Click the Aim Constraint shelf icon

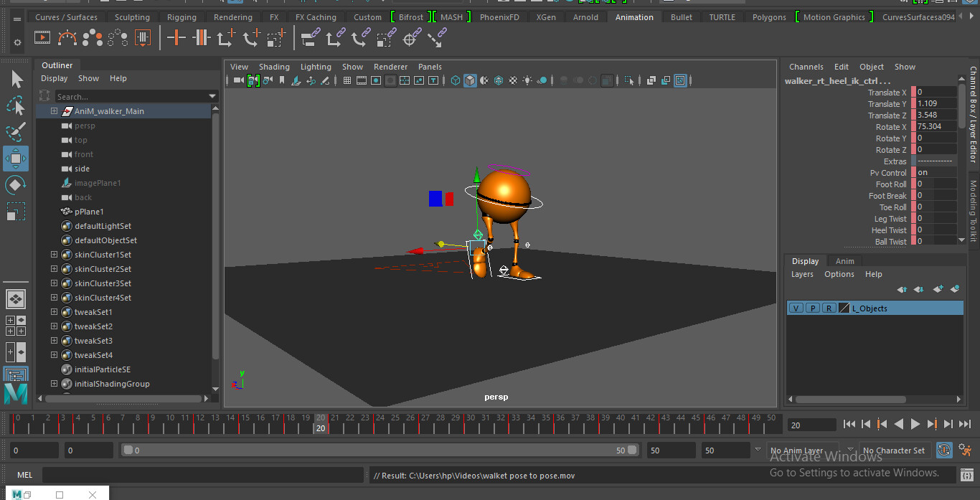click(412, 37)
